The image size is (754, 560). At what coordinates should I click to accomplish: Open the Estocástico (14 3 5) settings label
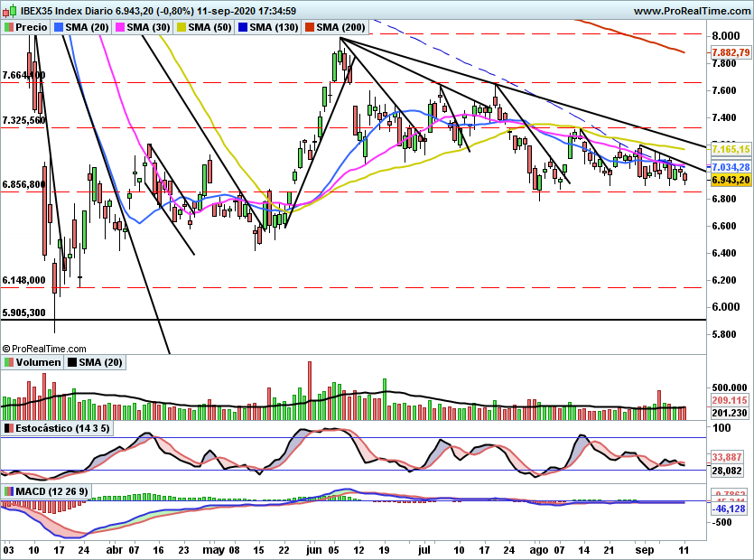[61, 428]
